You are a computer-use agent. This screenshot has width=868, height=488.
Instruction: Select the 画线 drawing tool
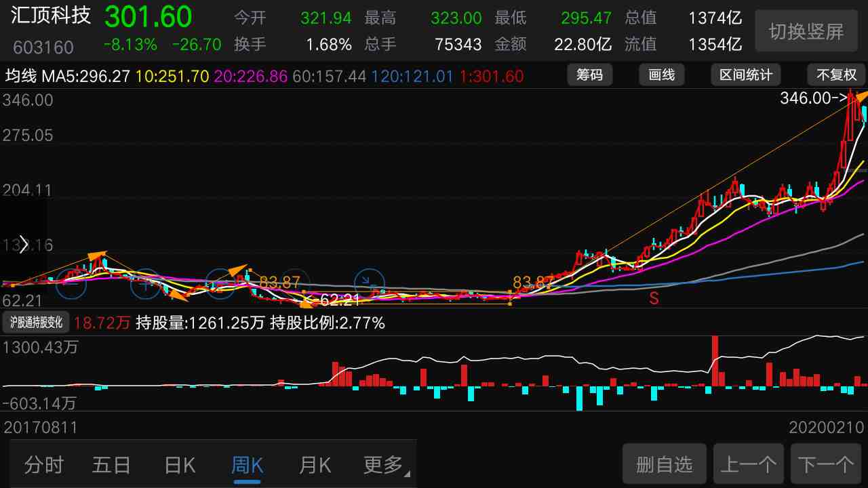662,75
